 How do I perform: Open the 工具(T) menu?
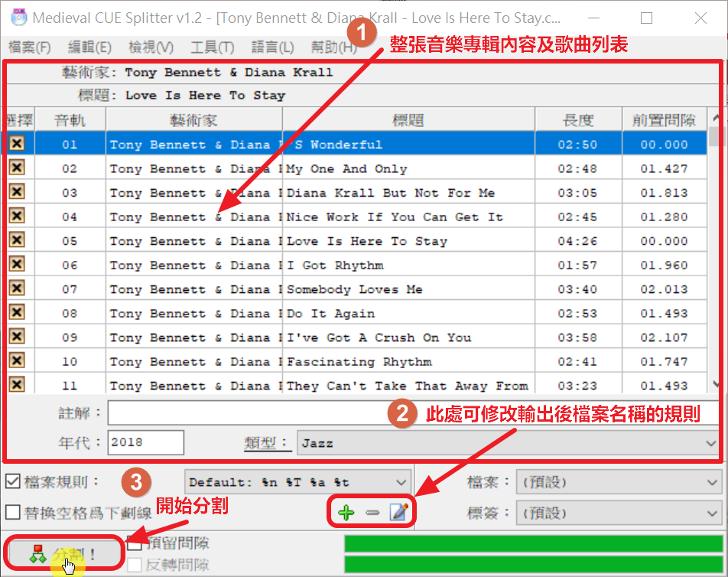click(x=212, y=47)
